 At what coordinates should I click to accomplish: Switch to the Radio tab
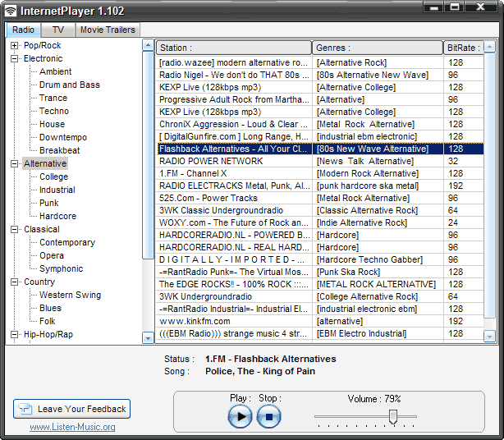click(x=23, y=30)
